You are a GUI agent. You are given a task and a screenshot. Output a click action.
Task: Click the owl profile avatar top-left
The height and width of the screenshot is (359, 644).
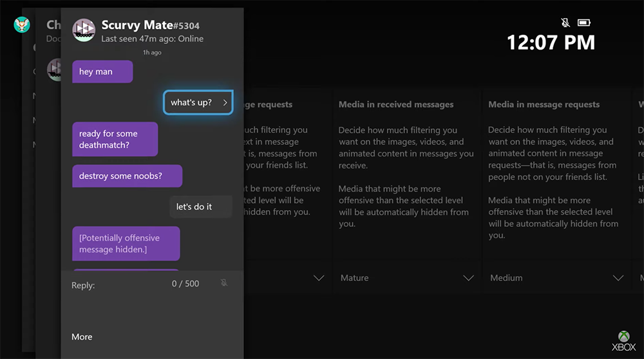22,24
